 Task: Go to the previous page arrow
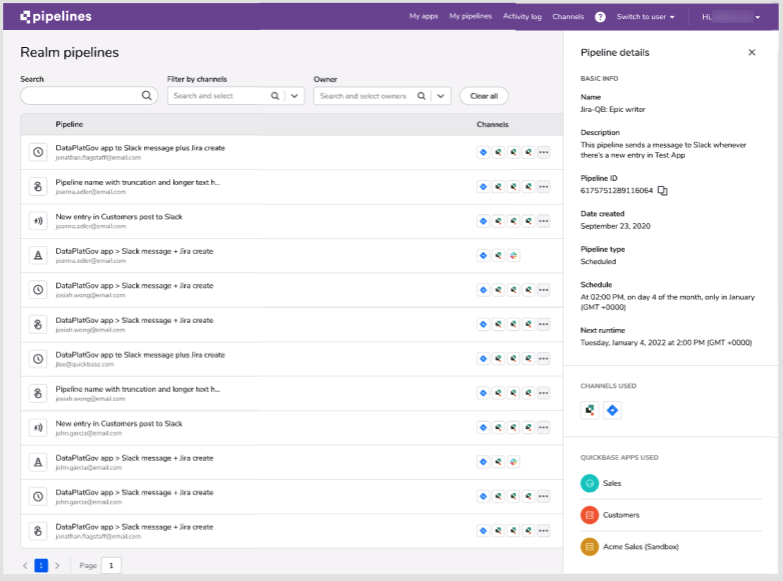pyautogui.click(x=25, y=566)
